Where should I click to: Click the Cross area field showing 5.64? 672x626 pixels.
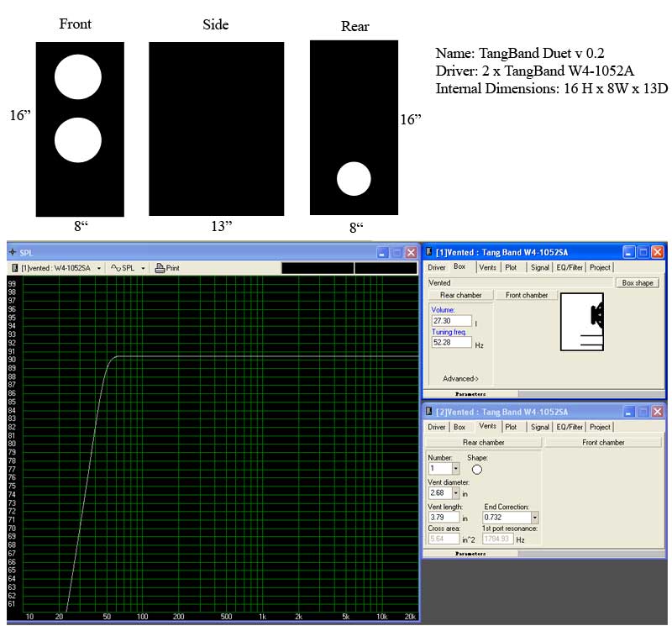point(444,539)
